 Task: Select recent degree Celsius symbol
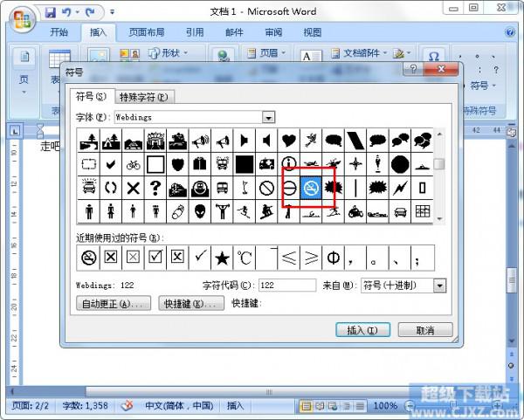[x=245, y=258]
